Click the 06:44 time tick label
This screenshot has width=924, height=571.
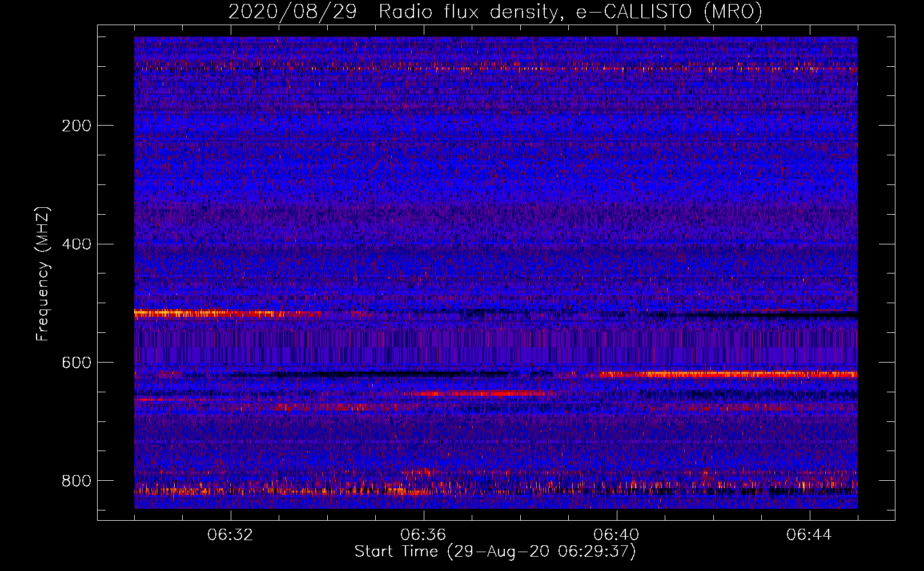pyautogui.click(x=809, y=535)
